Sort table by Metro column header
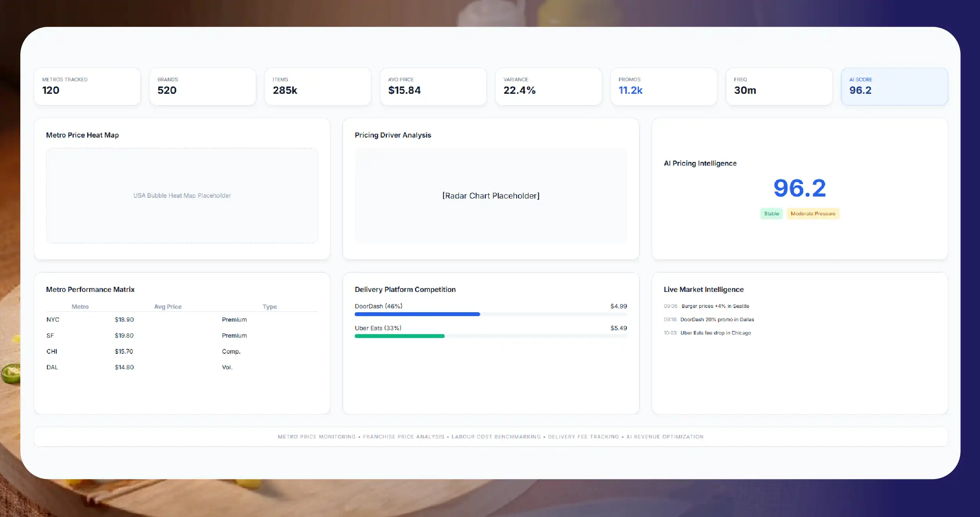Viewport: 980px width, 517px height. [x=80, y=307]
